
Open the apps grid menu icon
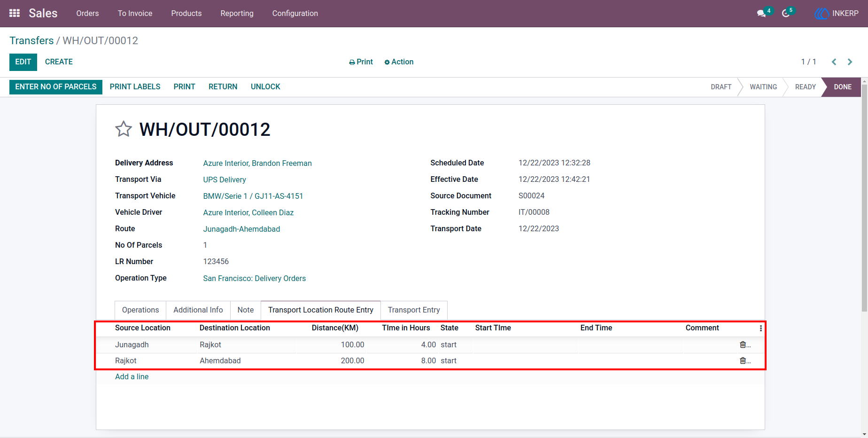pyautogui.click(x=15, y=13)
